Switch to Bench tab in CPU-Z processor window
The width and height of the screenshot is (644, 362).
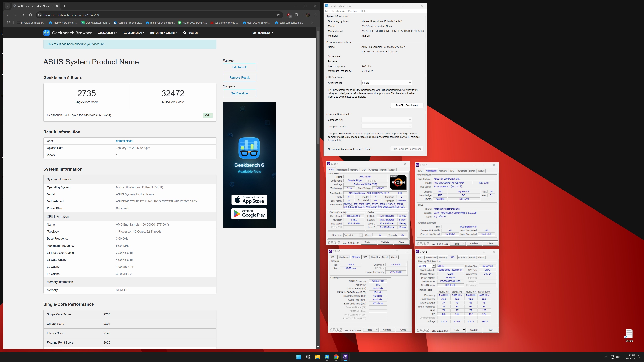tap(383, 170)
